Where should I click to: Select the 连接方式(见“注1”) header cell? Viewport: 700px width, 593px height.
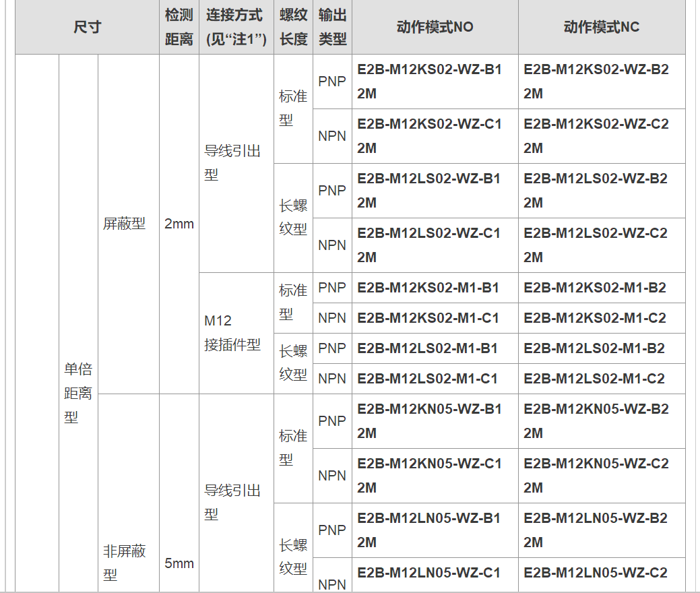[x=236, y=27]
